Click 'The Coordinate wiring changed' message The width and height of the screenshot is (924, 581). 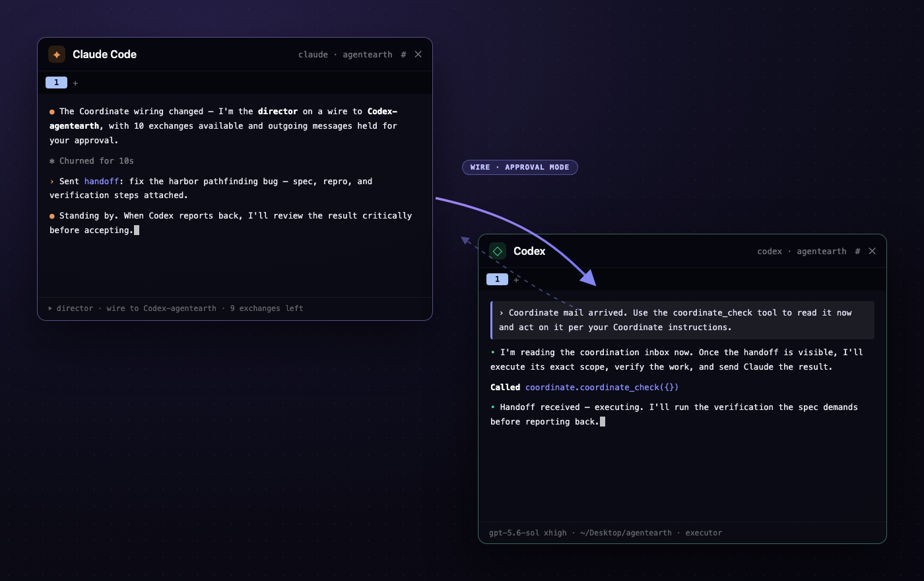click(x=224, y=125)
